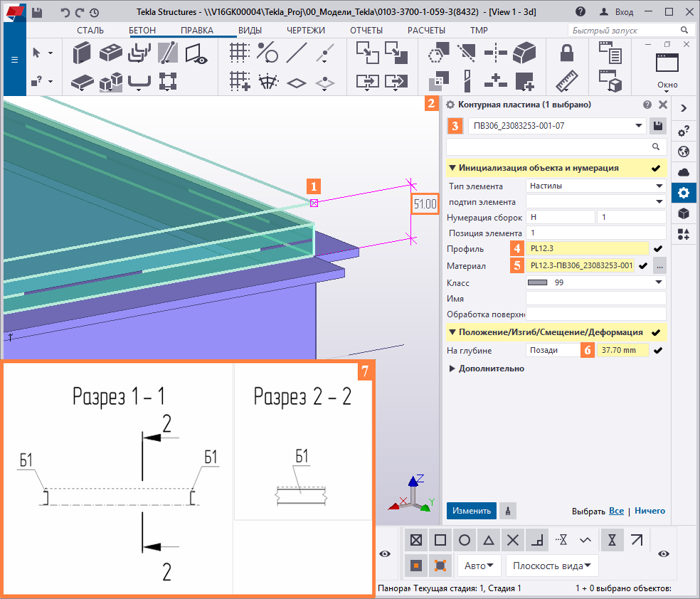Undo the last action
The image size is (700, 599).
tap(65, 12)
